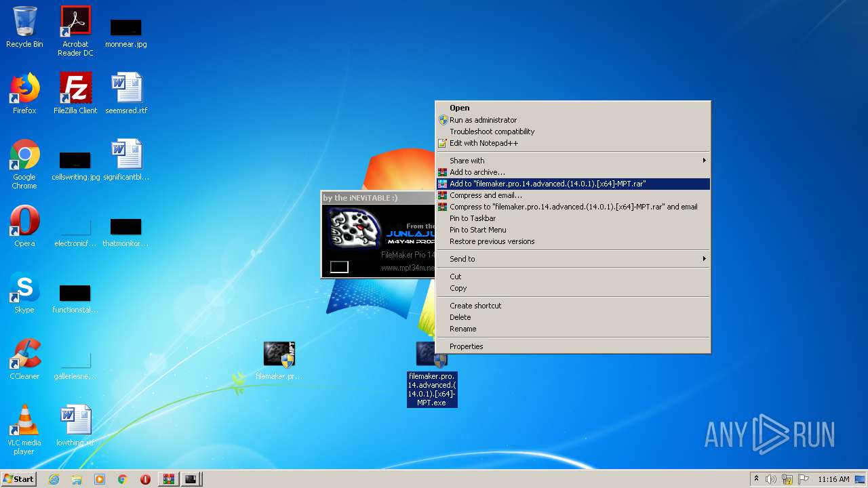Select Copy from context menu
The height and width of the screenshot is (488, 868).
point(572,288)
